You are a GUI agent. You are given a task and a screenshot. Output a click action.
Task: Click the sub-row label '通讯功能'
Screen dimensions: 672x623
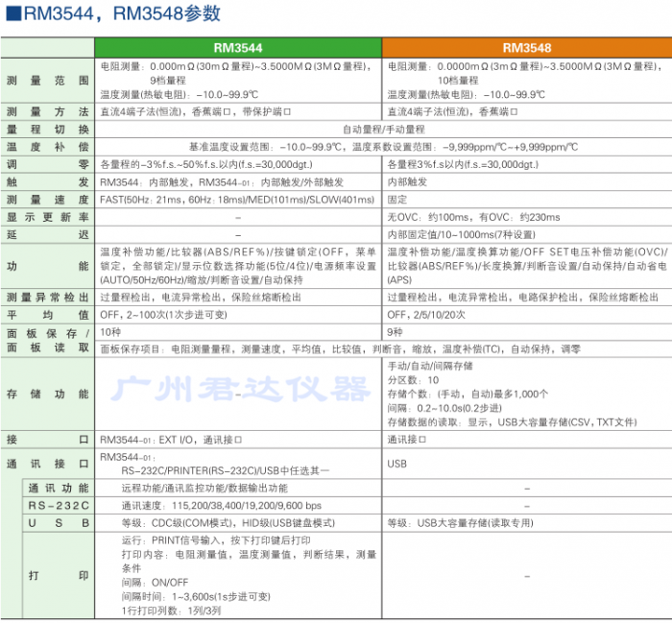click(x=59, y=488)
